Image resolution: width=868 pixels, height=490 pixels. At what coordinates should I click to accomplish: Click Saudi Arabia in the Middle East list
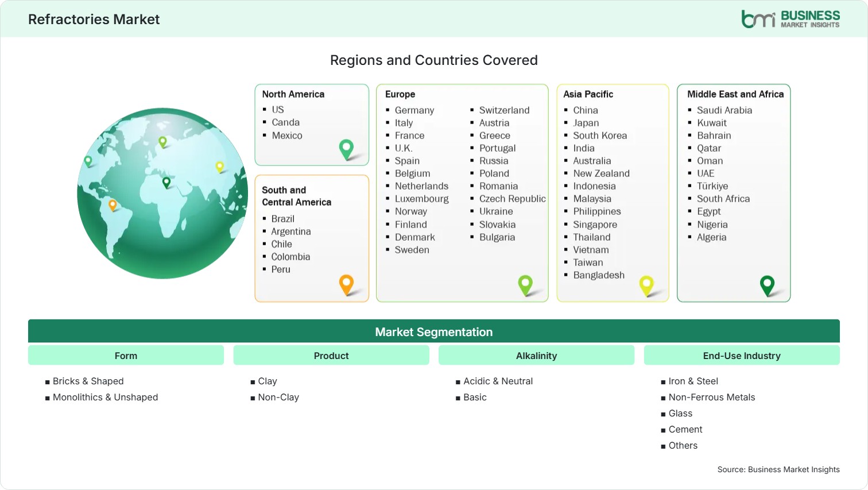[x=724, y=110]
